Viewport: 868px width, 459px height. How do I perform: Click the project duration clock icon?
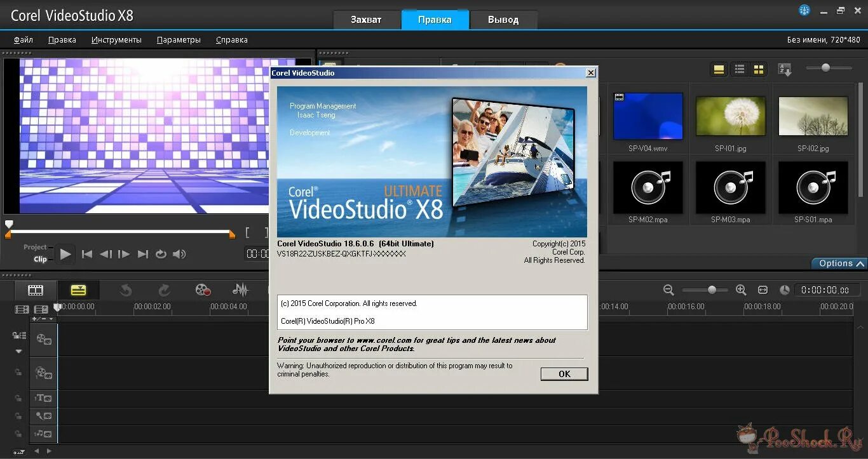coord(785,289)
